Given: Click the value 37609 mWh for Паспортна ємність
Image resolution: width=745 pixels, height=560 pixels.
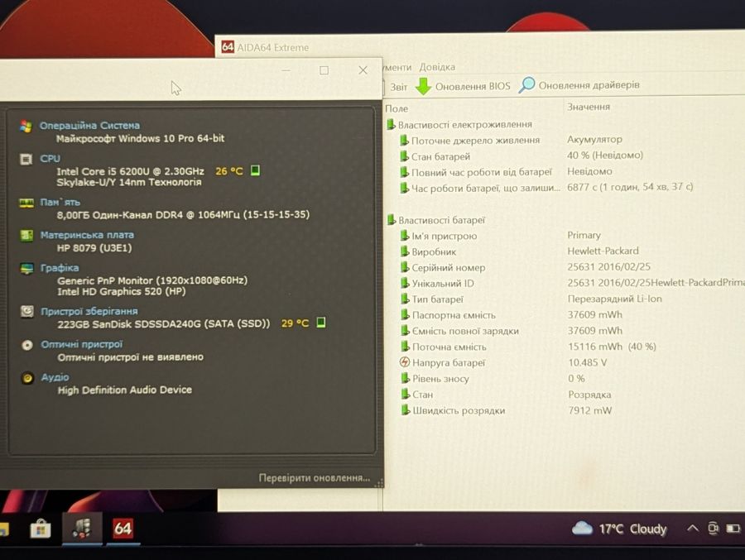Looking at the screenshot, I should [x=595, y=314].
